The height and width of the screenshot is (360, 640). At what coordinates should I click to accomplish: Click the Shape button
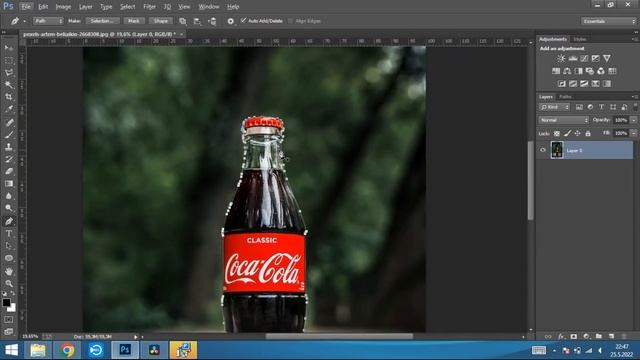pos(161,21)
